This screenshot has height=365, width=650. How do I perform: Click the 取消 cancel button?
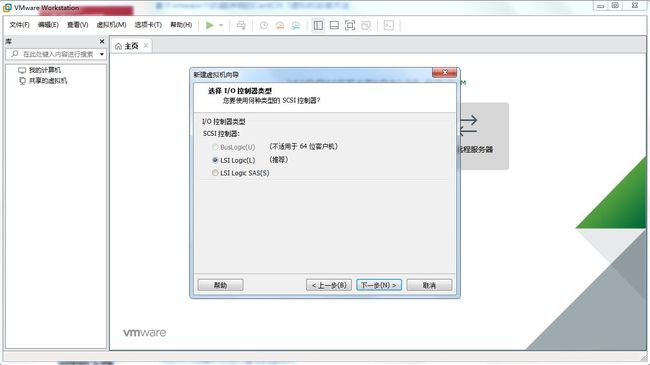point(429,285)
